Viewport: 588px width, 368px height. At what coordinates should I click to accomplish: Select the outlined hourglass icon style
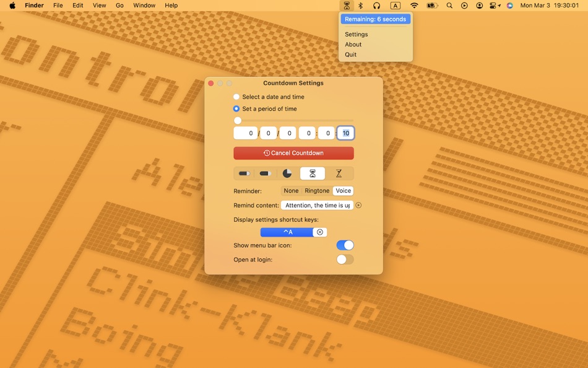point(339,173)
